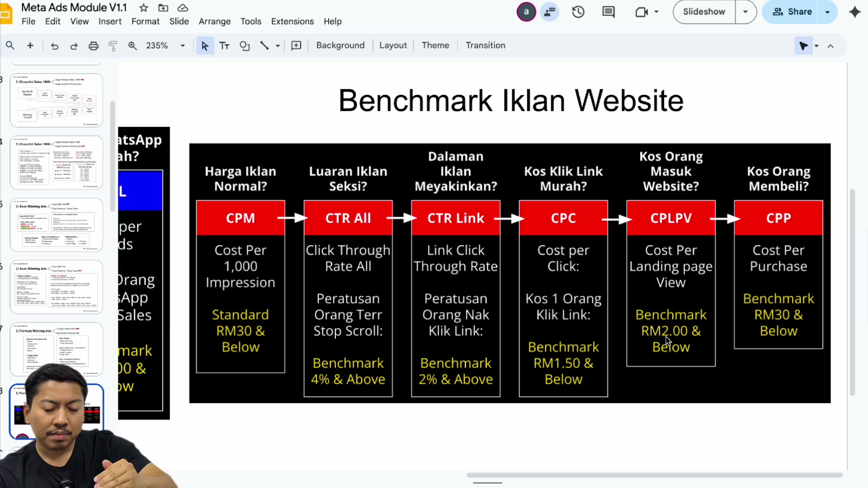Open Gemini sparkle icon
Image resolution: width=868 pixels, height=488 pixels.
coord(854,12)
